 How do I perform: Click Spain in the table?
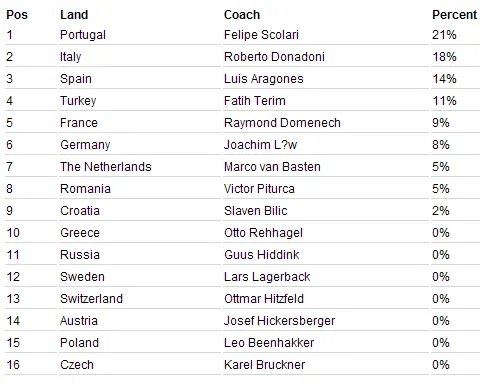(76, 79)
